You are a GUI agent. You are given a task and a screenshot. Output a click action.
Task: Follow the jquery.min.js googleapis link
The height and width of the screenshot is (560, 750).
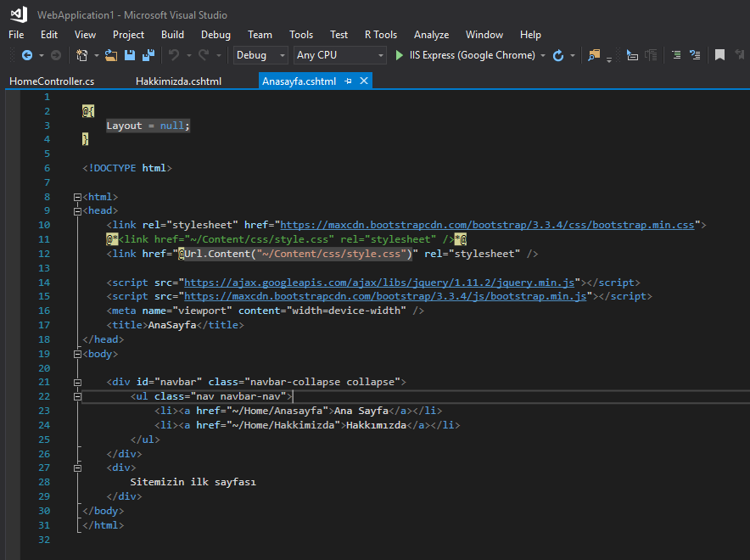[x=379, y=283]
